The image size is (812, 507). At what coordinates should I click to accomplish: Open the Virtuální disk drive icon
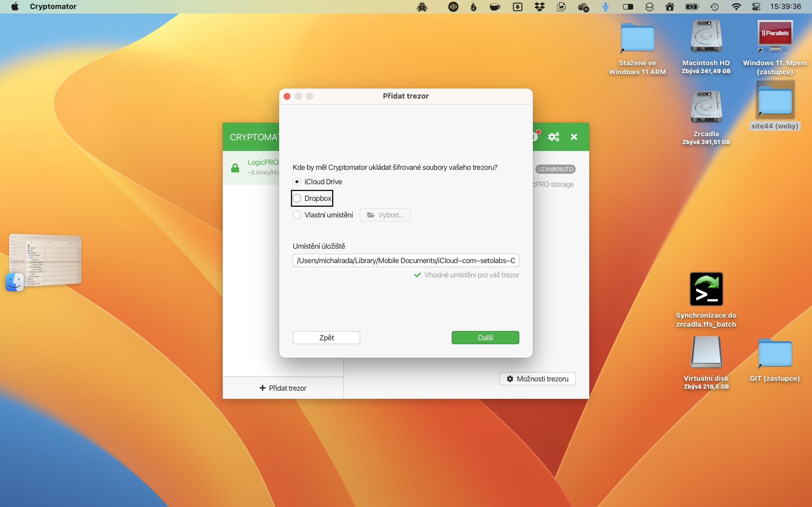click(706, 352)
